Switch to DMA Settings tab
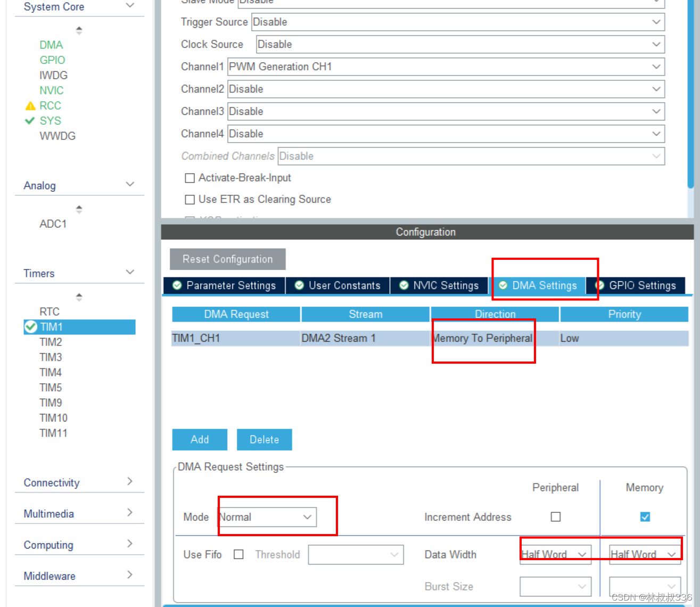Screen dimensions: 700x607 [538, 285]
